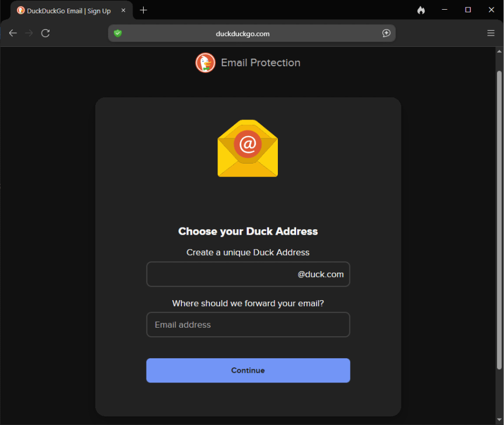
Task: Click the DuckDuckGo logo
Action: point(205,62)
